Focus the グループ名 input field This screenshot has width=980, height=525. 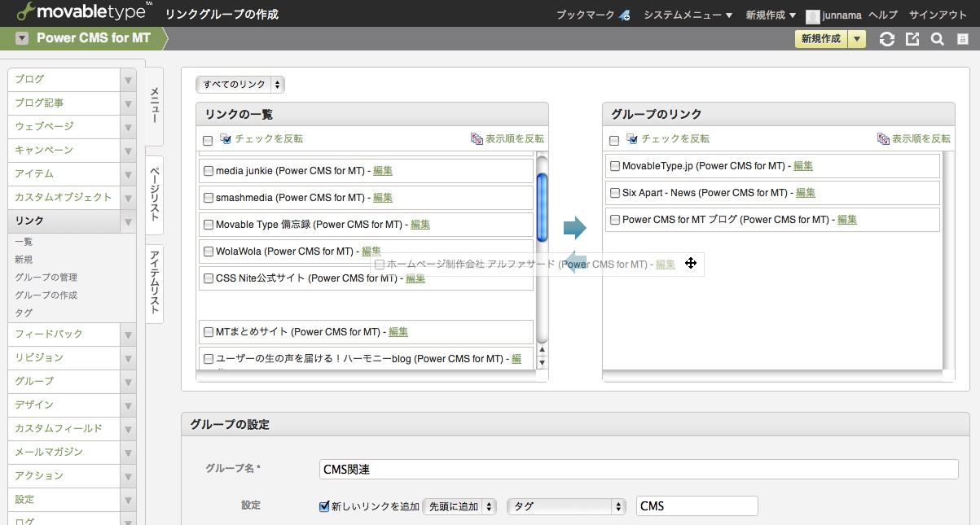click(639, 470)
